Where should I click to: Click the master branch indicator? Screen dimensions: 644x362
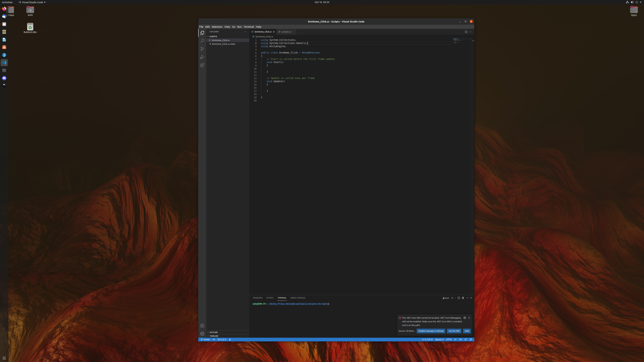point(205,340)
